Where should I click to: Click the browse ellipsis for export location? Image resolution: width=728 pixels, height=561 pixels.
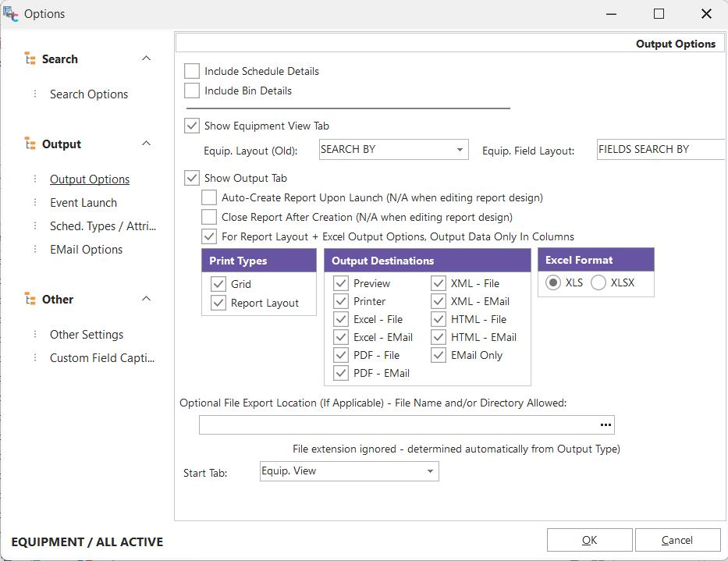[605, 425]
